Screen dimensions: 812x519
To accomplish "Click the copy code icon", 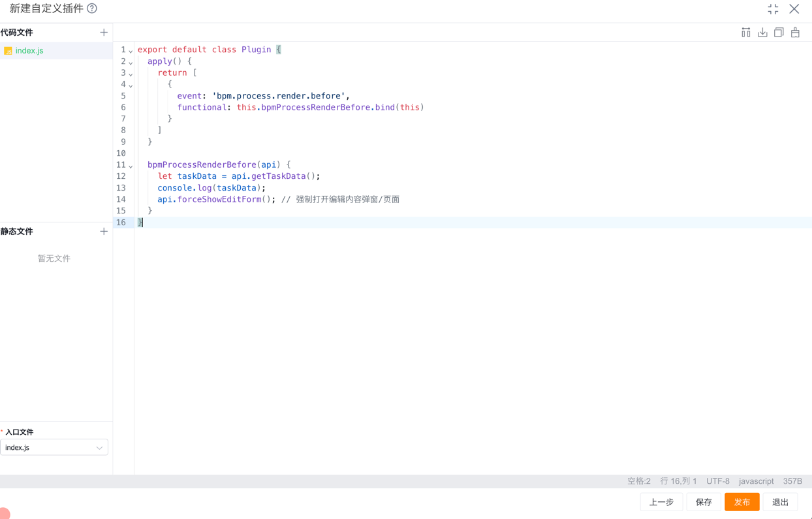I will (779, 33).
